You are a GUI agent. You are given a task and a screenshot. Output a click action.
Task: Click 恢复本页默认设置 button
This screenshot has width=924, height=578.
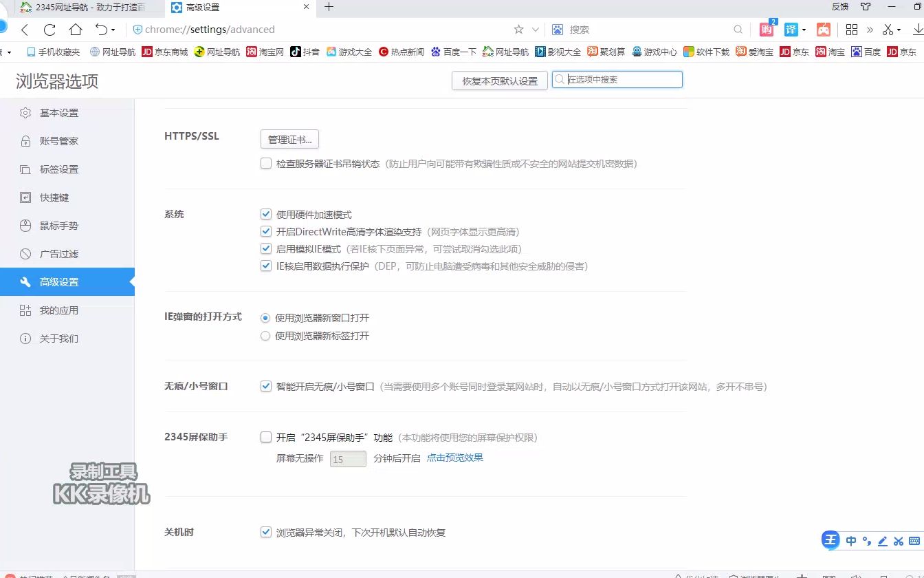(500, 81)
